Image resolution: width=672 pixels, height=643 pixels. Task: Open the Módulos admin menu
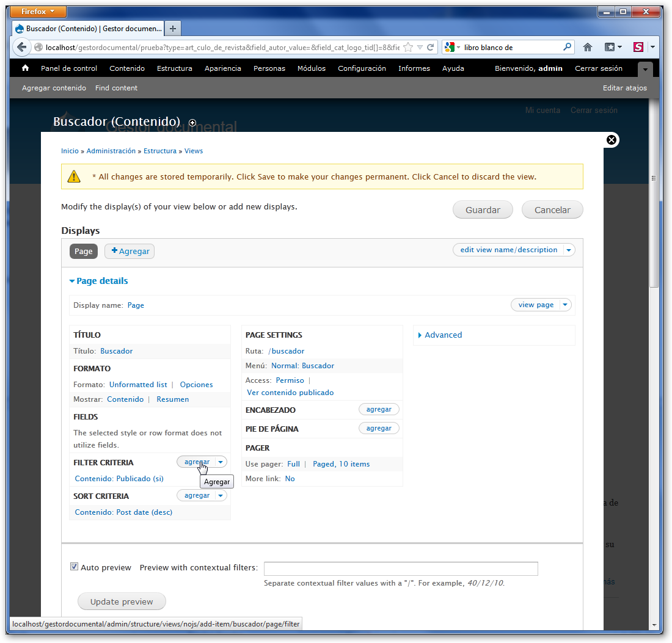pos(311,68)
